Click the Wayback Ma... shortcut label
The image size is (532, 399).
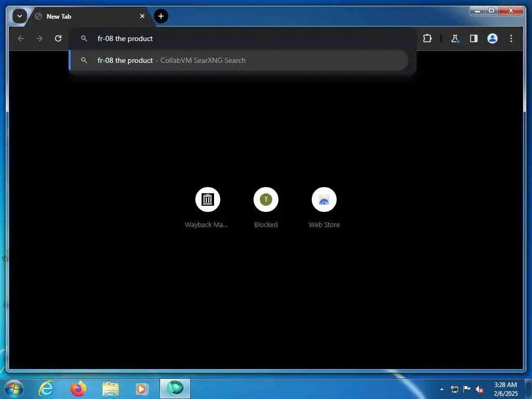point(206,224)
